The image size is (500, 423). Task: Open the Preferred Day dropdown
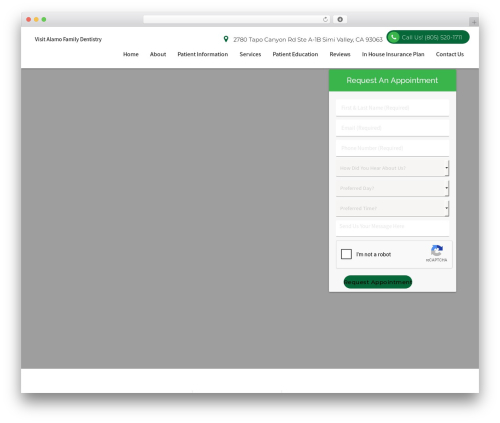(x=392, y=188)
